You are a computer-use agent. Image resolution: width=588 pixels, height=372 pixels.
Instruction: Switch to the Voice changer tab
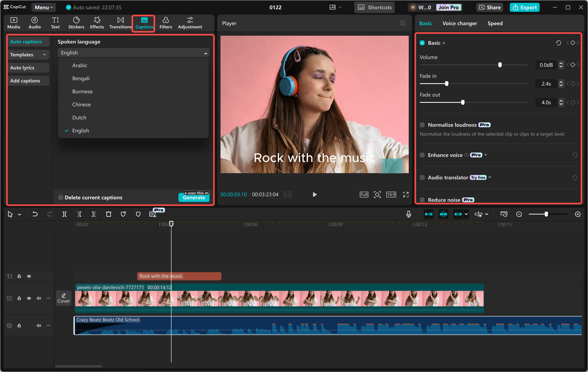click(x=459, y=23)
